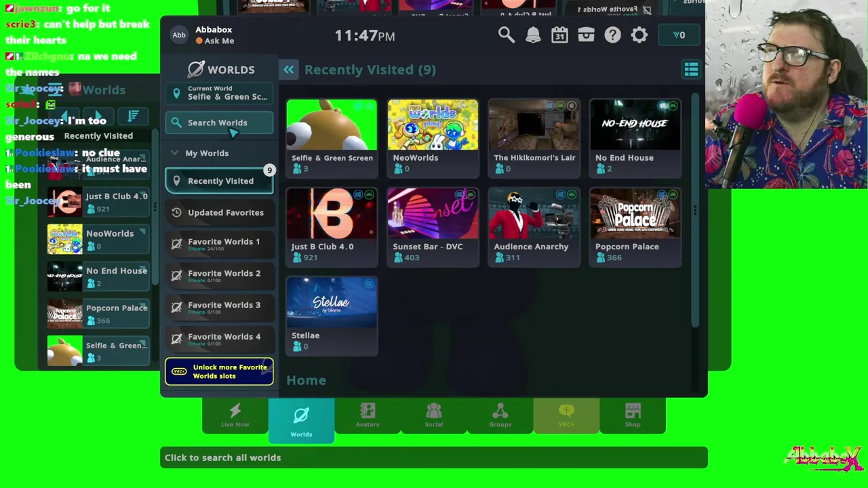The height and width of the screenshot is (488, 868).
Task: Click the Ask Me status
Action: (x=215, y=41)
